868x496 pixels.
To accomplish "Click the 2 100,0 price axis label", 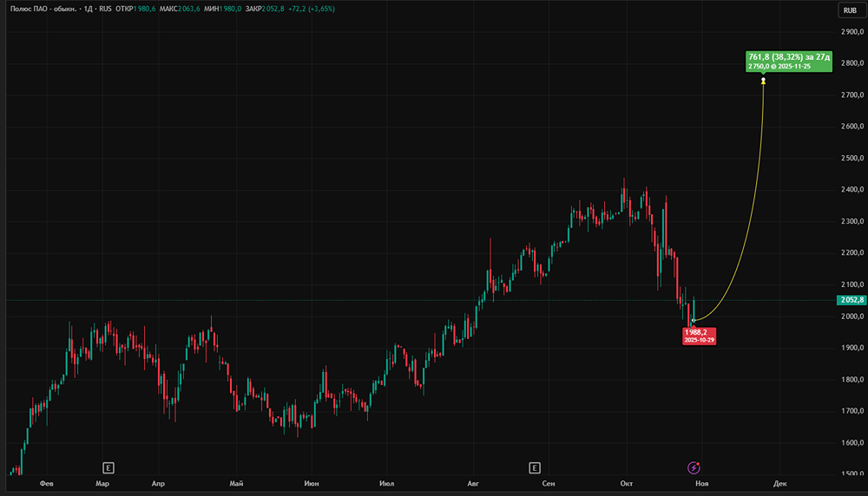I will point(852,284).
